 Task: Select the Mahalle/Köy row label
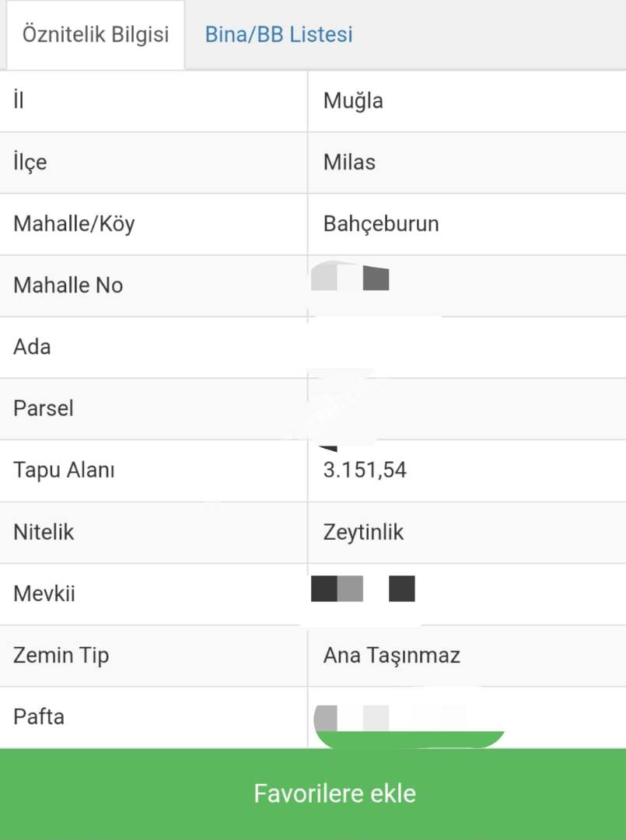click(x=74, y=224)
